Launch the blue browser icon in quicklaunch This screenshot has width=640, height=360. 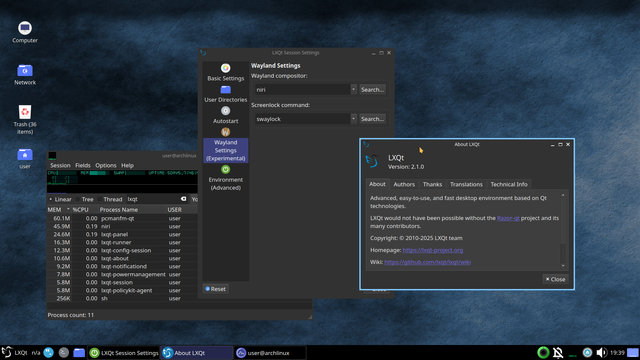pyautogui.click(x=49, y=353)
